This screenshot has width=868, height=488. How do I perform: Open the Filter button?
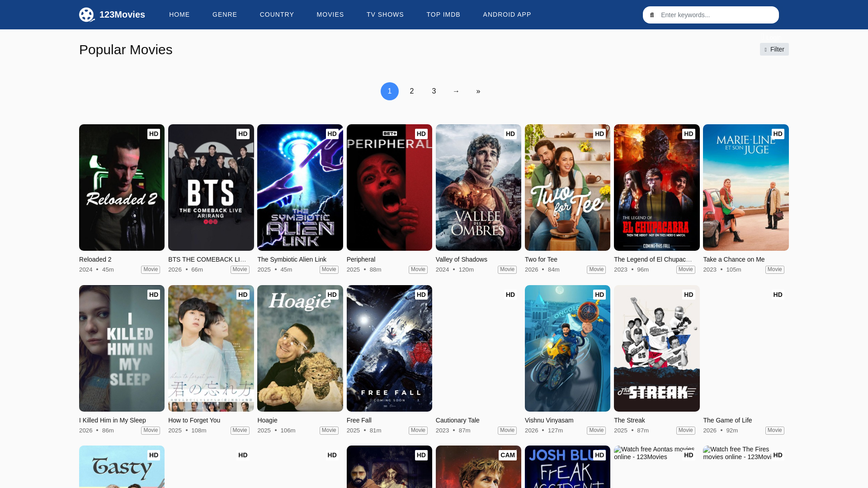coord(774,49)
